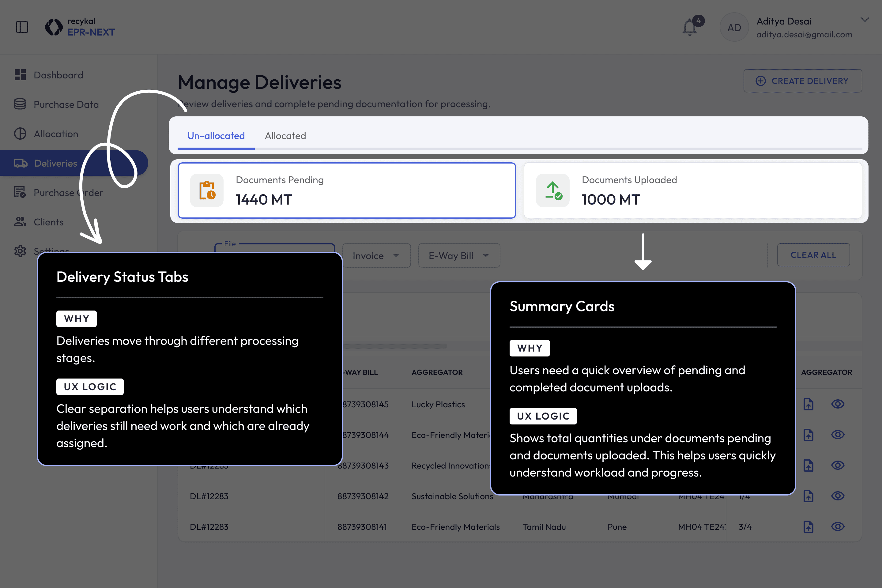Click the CREATE DELIVERY button
This screenshot has width=882, height=588.
[802, 81]
